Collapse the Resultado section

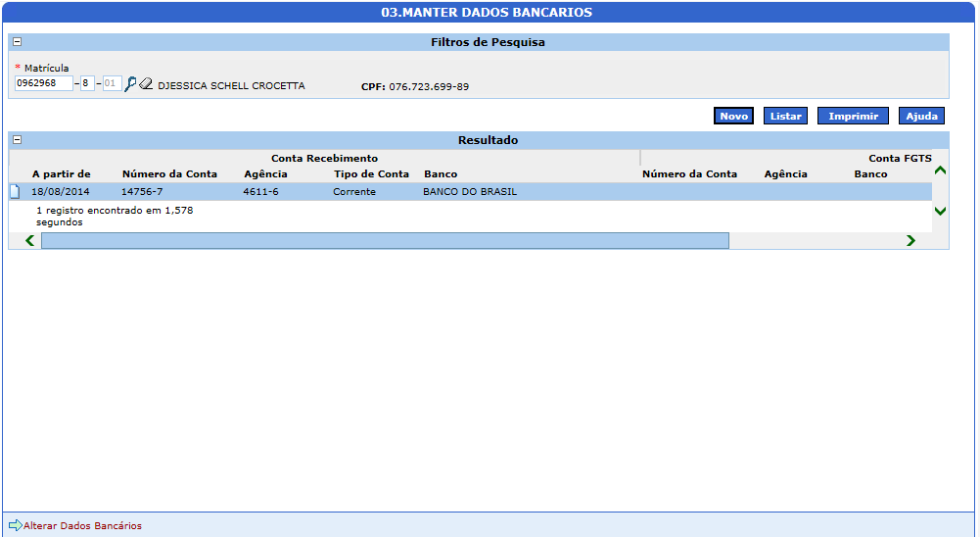17,140
